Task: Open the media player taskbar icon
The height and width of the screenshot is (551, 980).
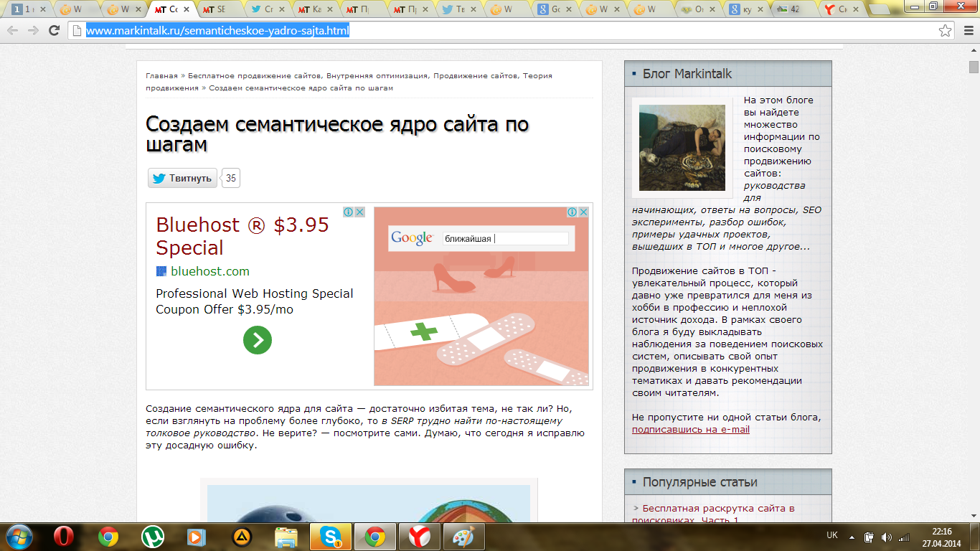Action: (195, 536)
